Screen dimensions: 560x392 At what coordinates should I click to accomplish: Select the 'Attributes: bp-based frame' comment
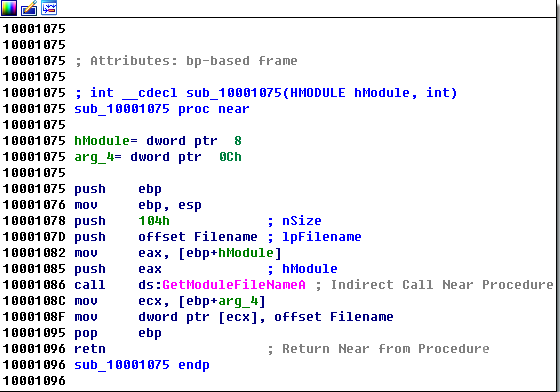[186, 61]
